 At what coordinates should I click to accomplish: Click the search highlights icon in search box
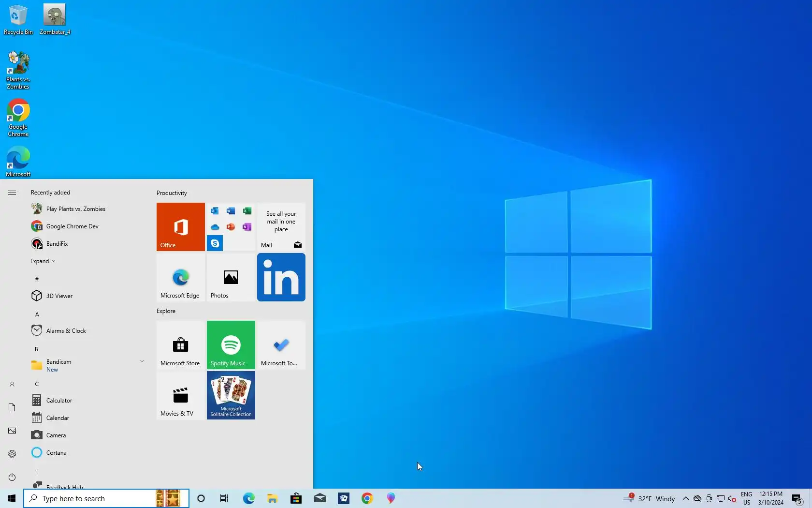click(x=168, y=498)
